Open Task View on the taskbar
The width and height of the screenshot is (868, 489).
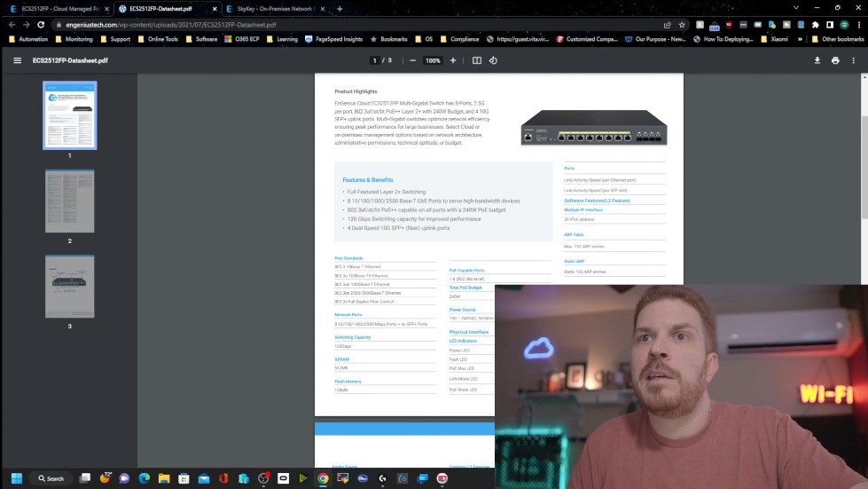85,478
